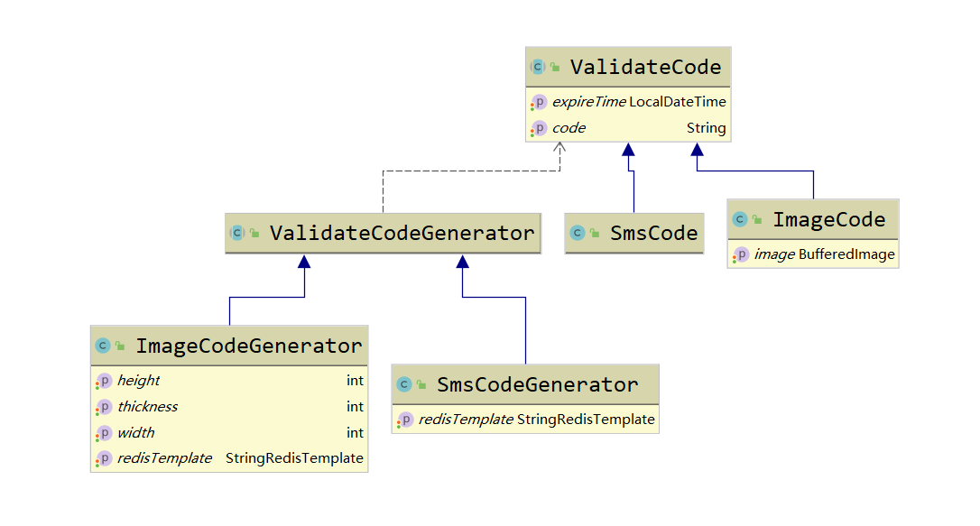Image resolution: width=980 pixels, height=526 pixels.
Task: Click the property icon beside image BufferedImage
Action: click(x=741, y=254)
